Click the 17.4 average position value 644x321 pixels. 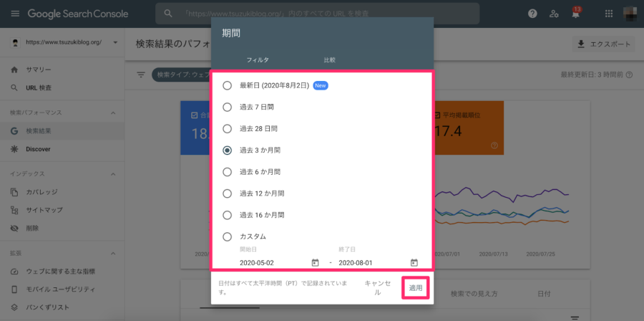[448, 132]
